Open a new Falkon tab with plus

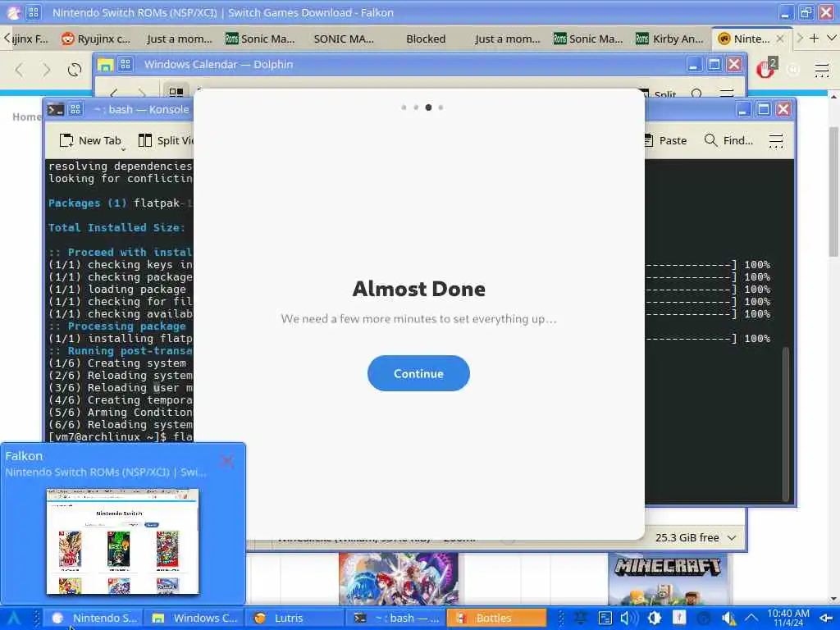pyautogui.click(x=814, y=39)
